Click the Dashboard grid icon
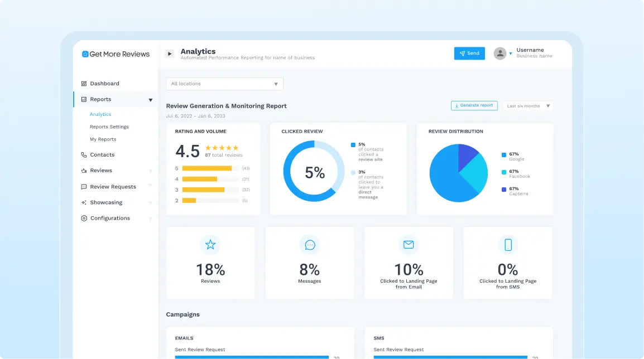 (84, 83)
